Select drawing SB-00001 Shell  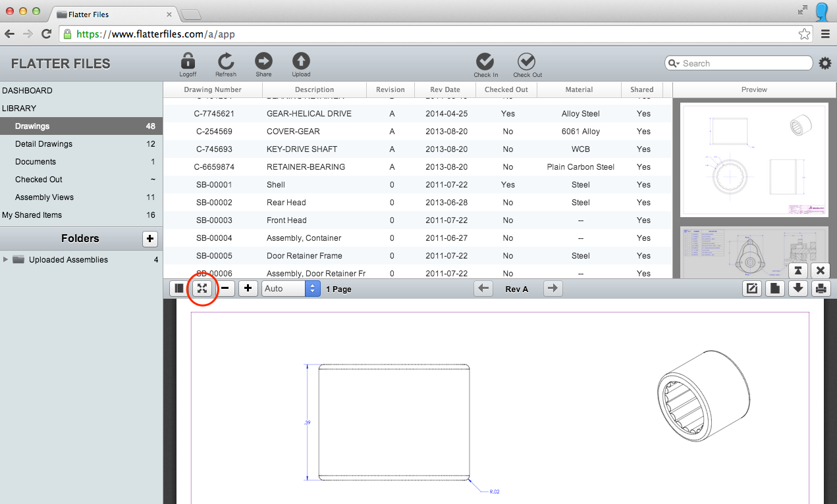coord(418,185)
